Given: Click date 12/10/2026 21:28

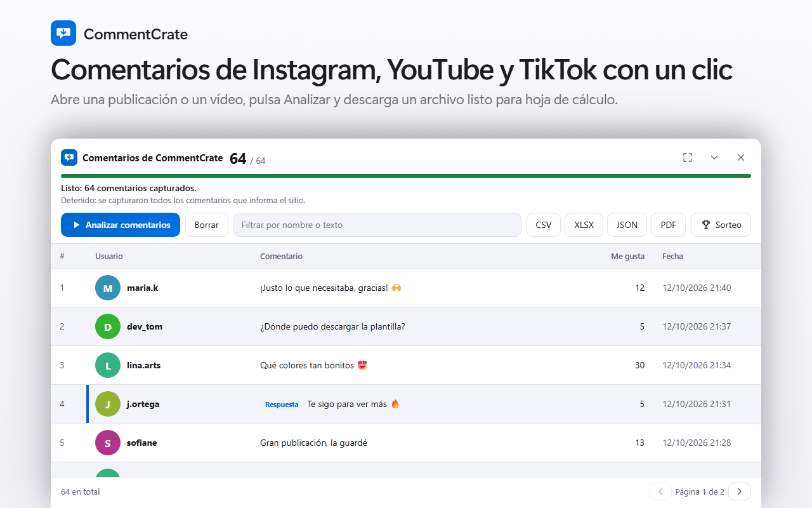Looking at the screenshot, I should pos(697,443).
